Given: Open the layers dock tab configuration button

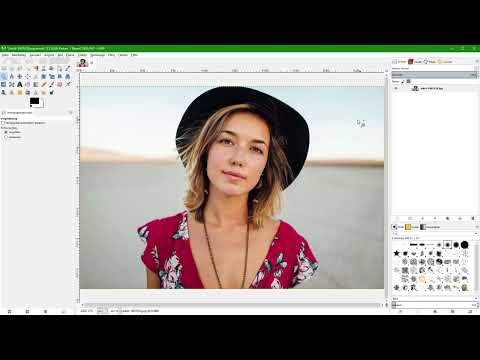Looking at the screenshot, I should tap(477, 61).
